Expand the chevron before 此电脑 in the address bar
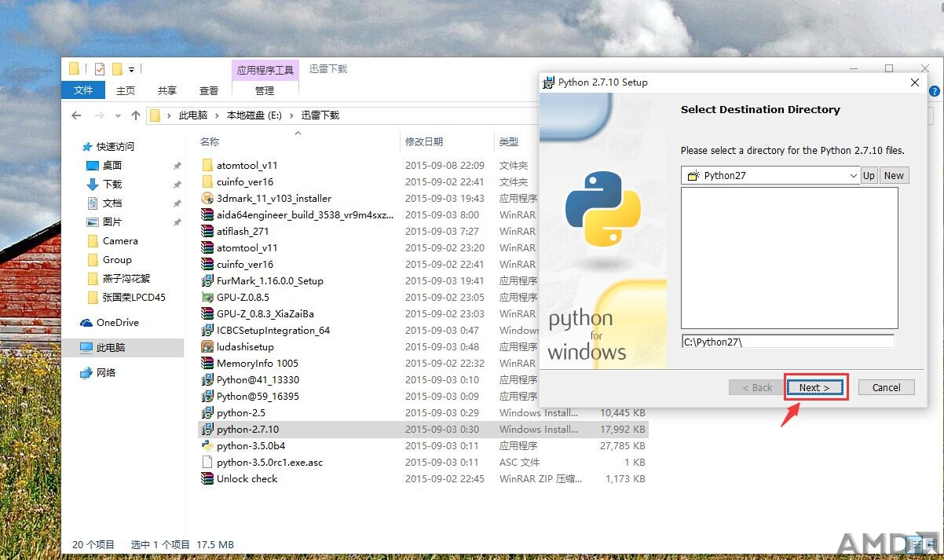This screenshot has height=560, width=944. (x=170, y=115)
